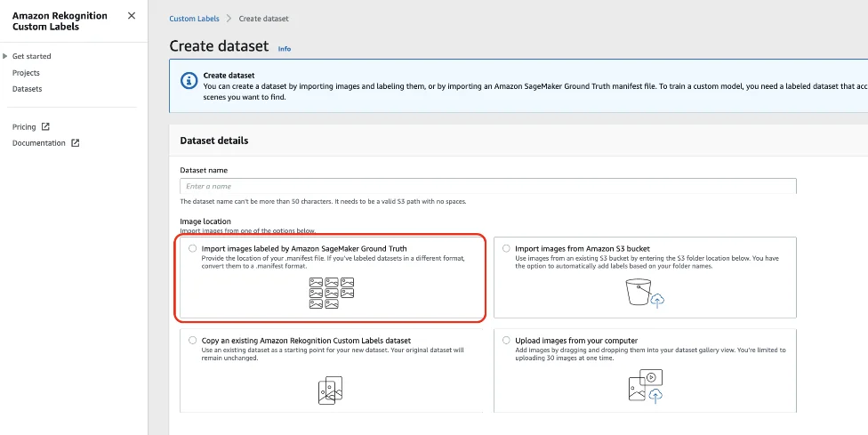Open the Pricing external link
Viewport: 868px width, 435px height.
[24, 127]
